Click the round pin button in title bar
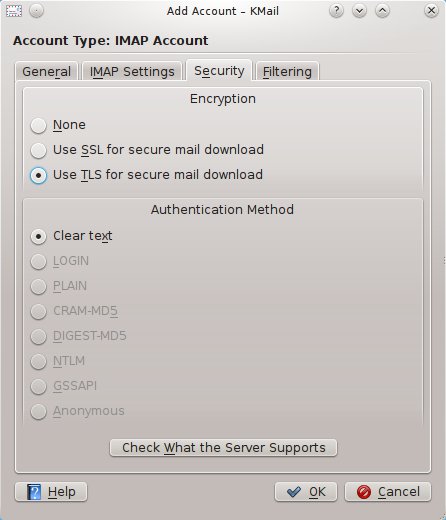The height and width of the screenshot is (520, 446). tap(36, 11)
